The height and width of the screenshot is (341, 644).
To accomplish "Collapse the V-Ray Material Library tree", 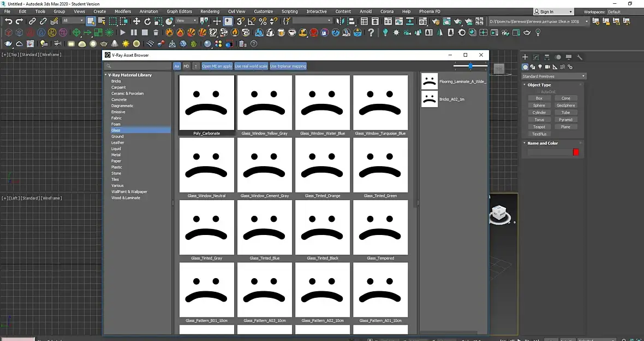I will pos(105,75).
